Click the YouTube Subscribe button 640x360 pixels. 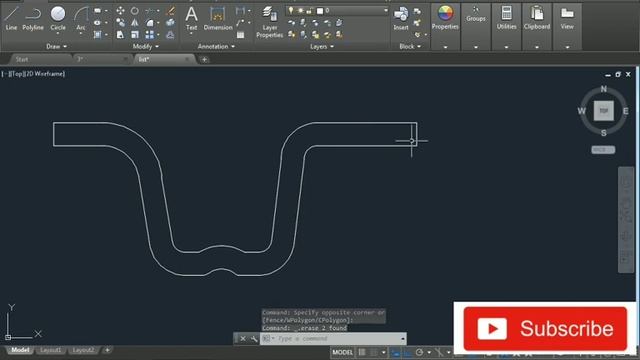click(545, 329)
